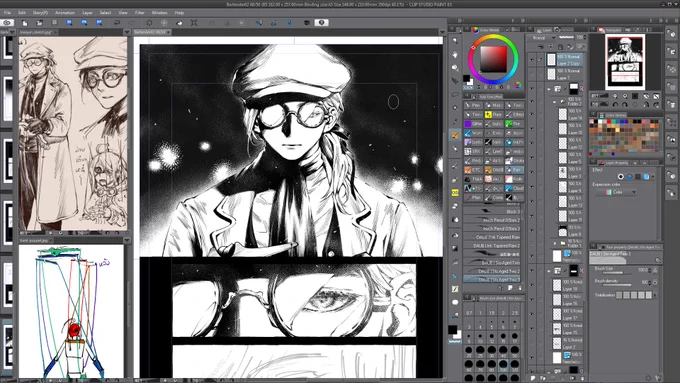
Task: Select the Balloon tool
Action: [454, 302]
